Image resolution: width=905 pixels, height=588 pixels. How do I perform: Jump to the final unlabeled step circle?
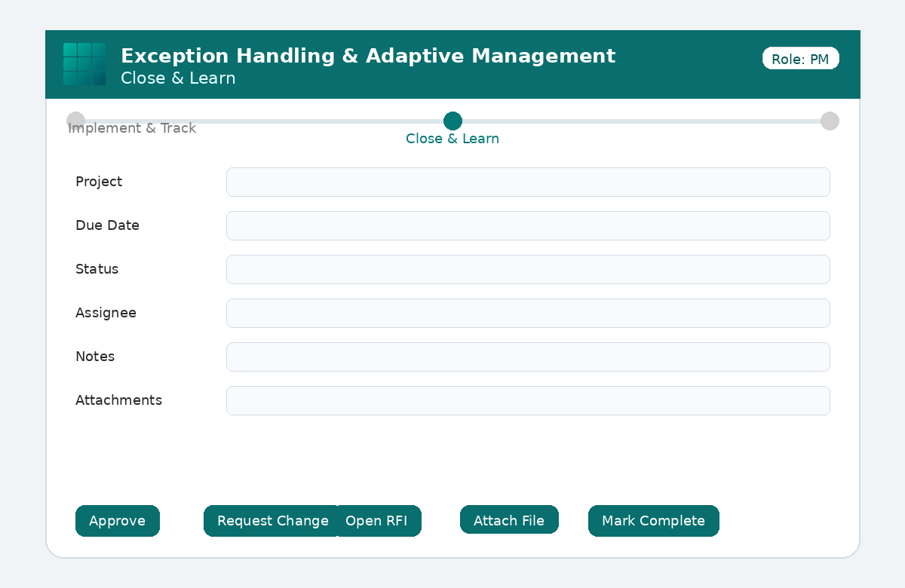pyautogui.click(x=830, y=121)
